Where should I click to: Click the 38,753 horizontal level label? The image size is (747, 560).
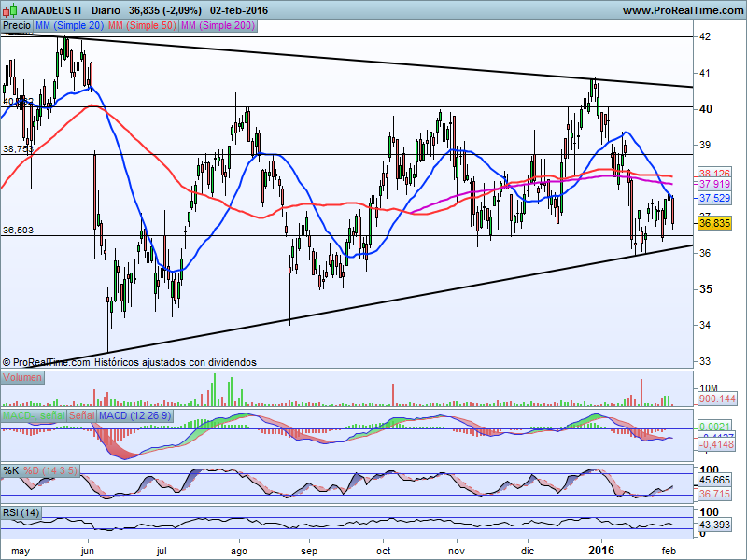tap(18, 149)
